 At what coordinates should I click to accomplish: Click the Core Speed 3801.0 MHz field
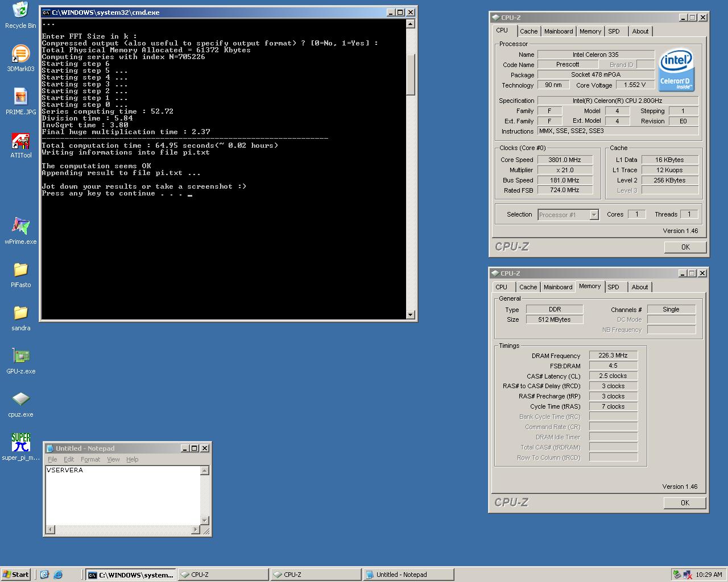tap(565, 160)
